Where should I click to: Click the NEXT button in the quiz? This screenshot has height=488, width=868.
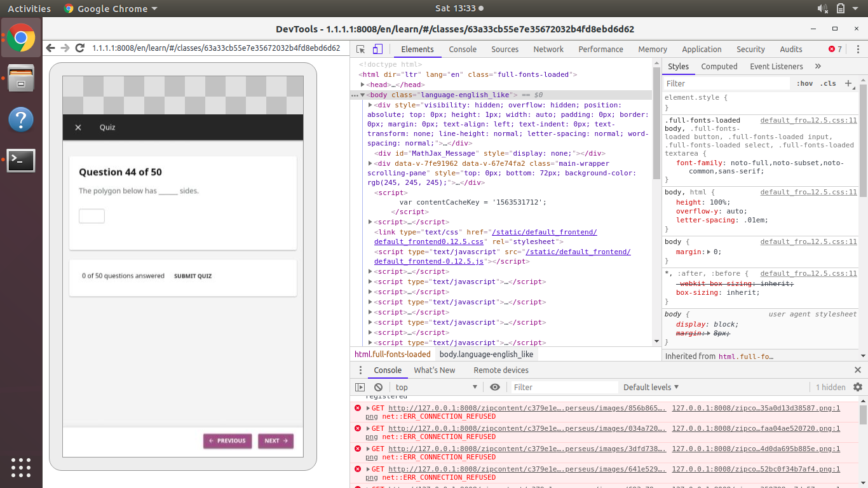[275, 440]
